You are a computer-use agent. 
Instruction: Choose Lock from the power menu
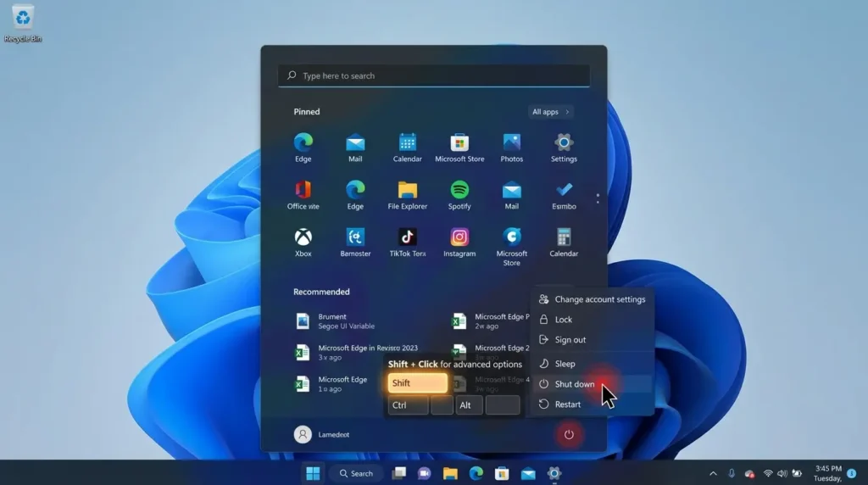[593, 320]
